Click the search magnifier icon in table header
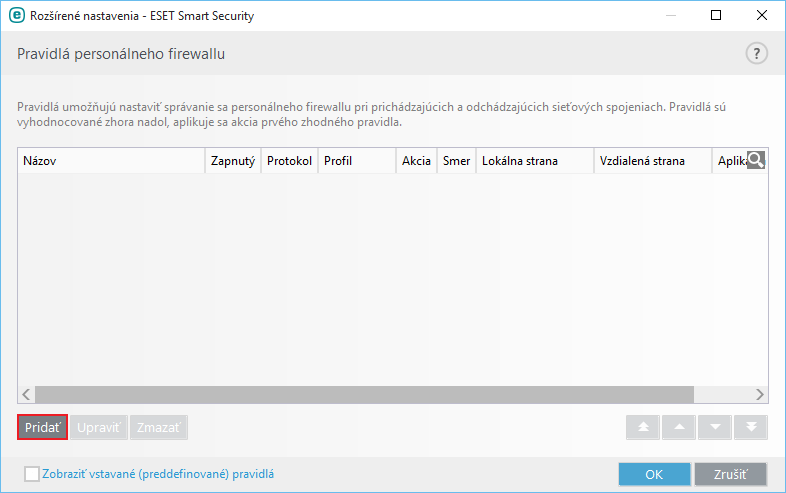This screenshot has height=493, width=786. click(x=756, y=160)
